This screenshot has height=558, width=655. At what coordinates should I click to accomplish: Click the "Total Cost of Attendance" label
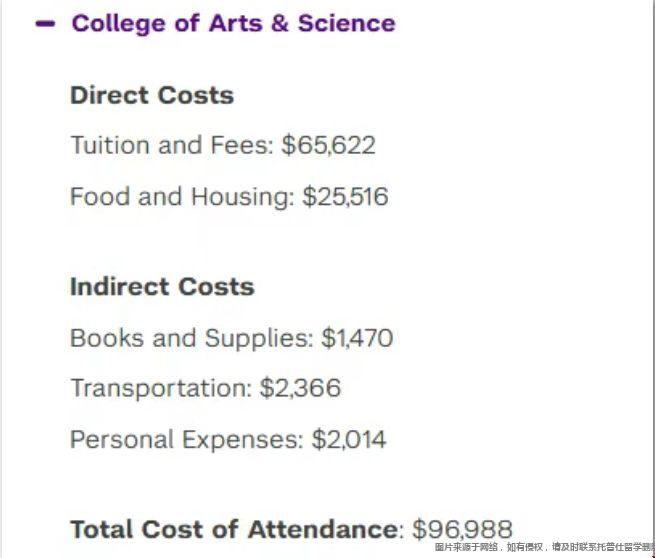tap(234, 529)
